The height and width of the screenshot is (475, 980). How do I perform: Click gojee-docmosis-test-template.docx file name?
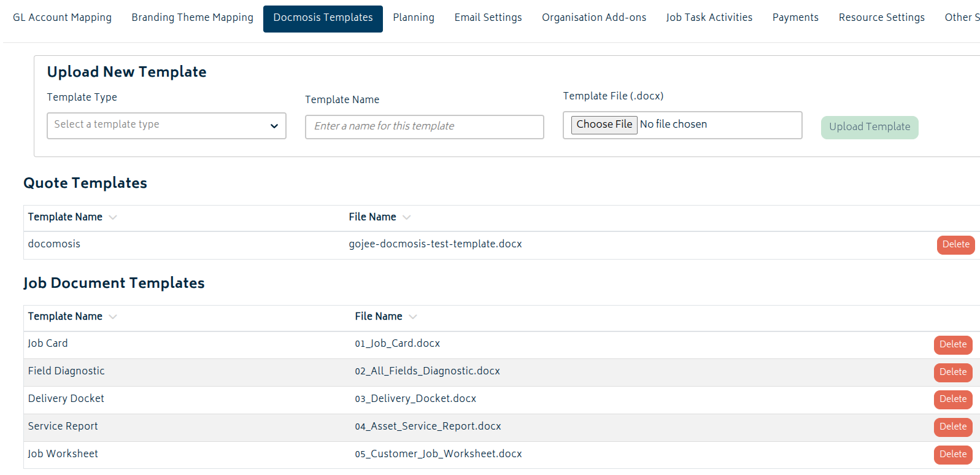point(435,244)
